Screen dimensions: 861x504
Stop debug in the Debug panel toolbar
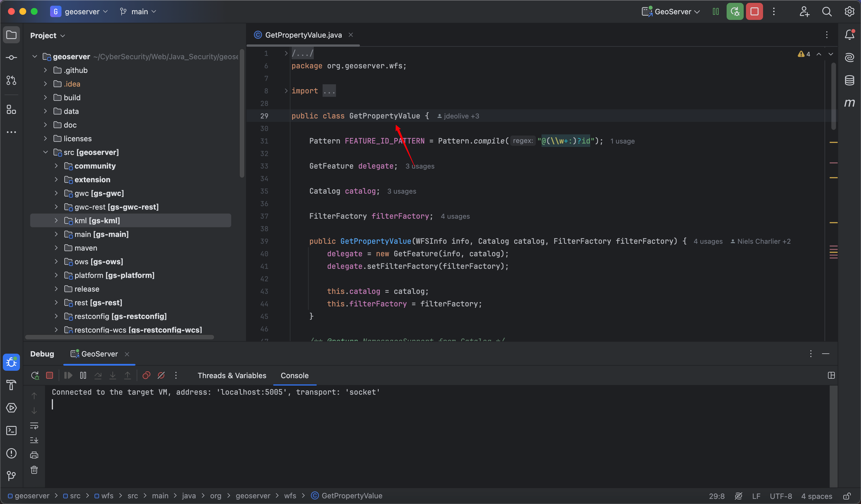click(50, 376)
